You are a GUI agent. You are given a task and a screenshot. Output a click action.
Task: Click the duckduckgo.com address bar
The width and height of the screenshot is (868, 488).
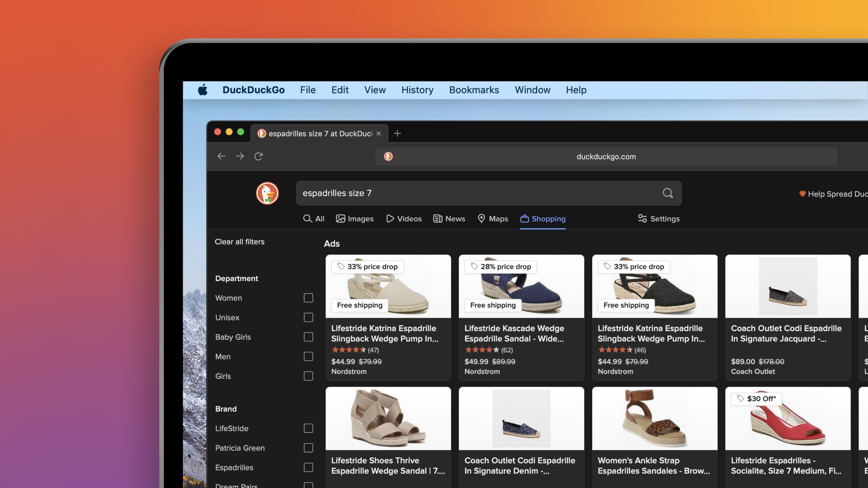[x=606, y=156]
